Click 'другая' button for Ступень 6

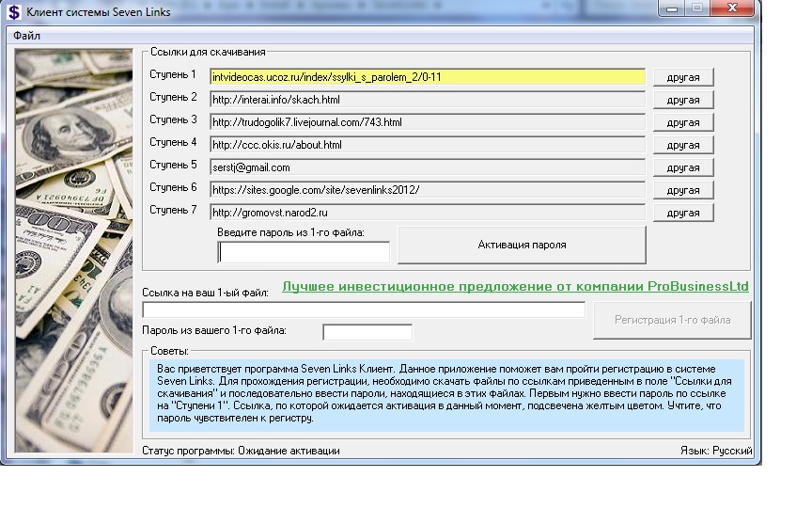[x=683, y=190]
